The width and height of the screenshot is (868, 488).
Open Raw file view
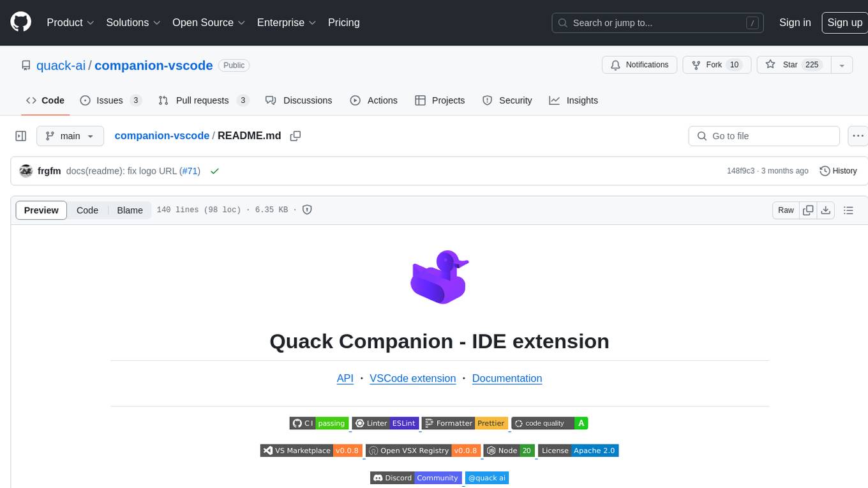pyautogui.click(x=786, y=210)
